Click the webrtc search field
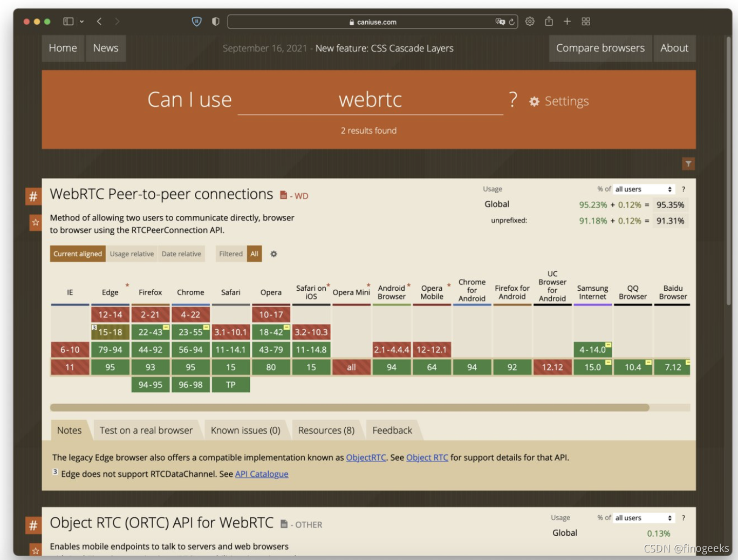 [x=370, y=100]
